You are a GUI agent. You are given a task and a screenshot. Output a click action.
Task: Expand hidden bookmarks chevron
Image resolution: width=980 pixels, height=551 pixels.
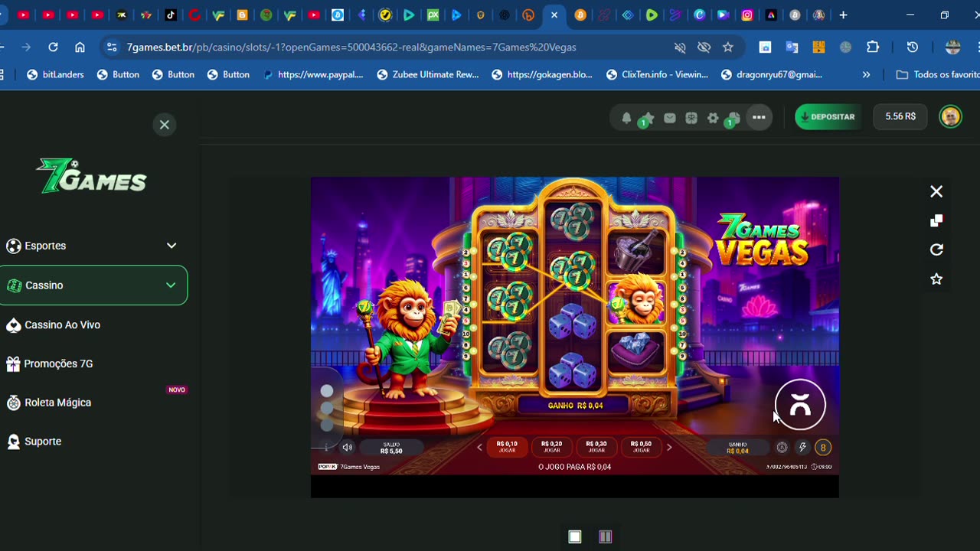[x=866, y=74]
